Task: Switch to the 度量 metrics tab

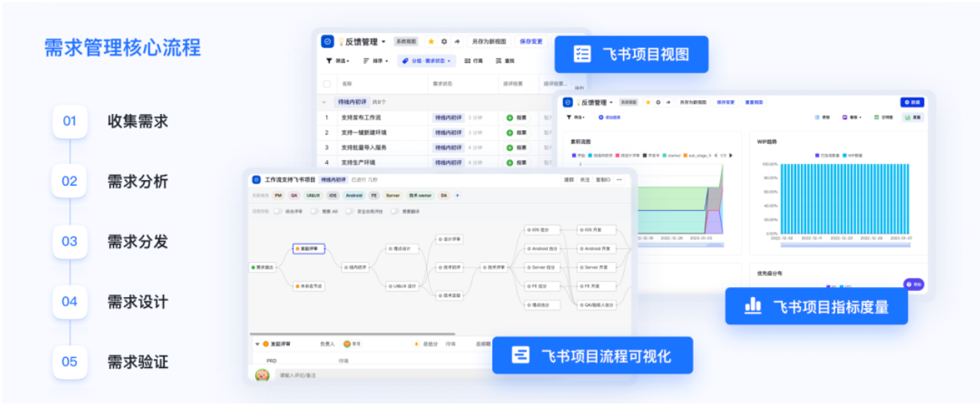Action: point(913,118)
